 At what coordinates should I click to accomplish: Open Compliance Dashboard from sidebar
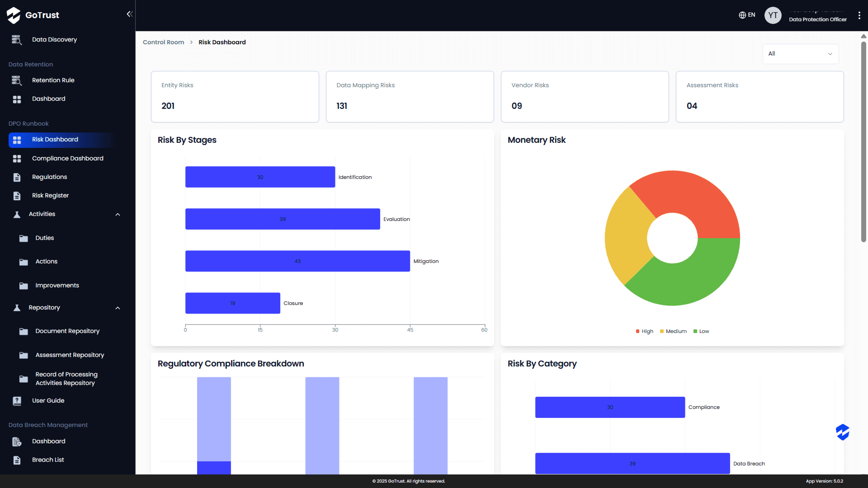(x=67, y=158)
